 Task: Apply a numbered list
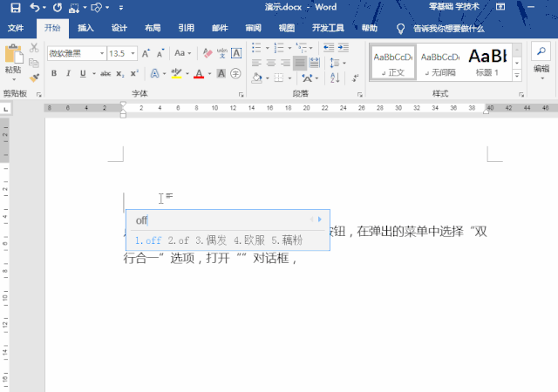[x=279, y=48]
